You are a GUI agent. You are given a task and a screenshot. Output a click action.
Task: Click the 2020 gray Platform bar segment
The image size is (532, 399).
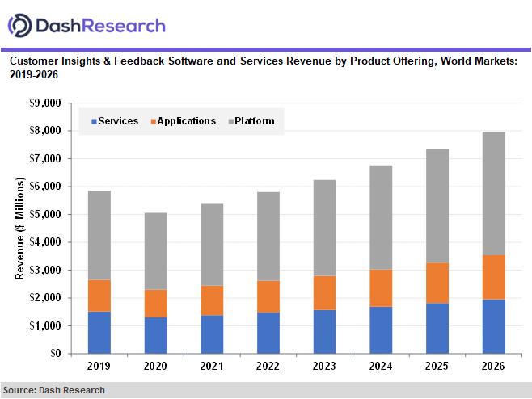pos(155,250)
